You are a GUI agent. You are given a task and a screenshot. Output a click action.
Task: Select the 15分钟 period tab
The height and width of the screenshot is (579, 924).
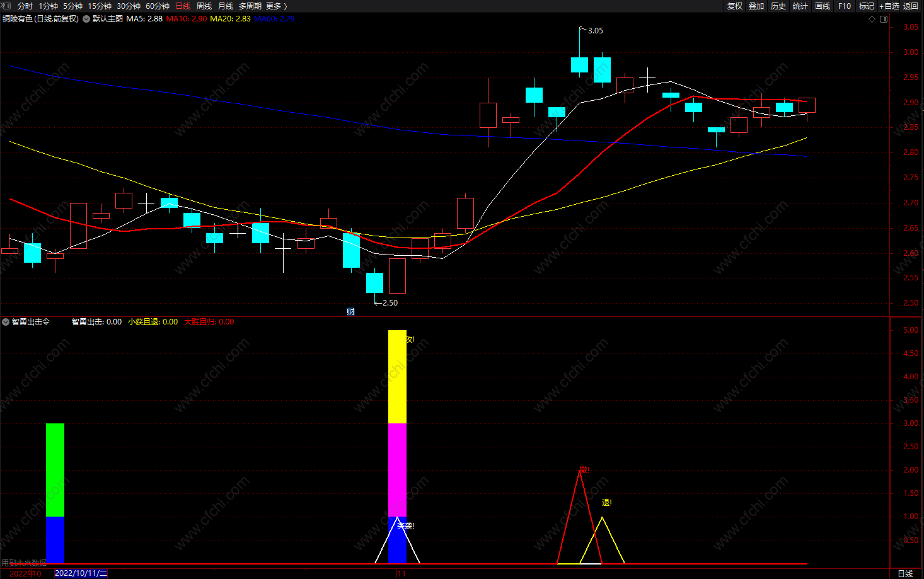tap(100, 6)
